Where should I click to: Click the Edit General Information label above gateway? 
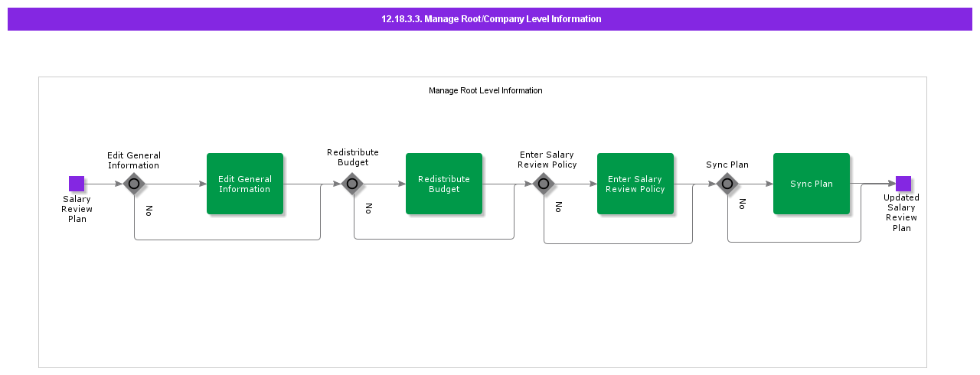[134, 160]
